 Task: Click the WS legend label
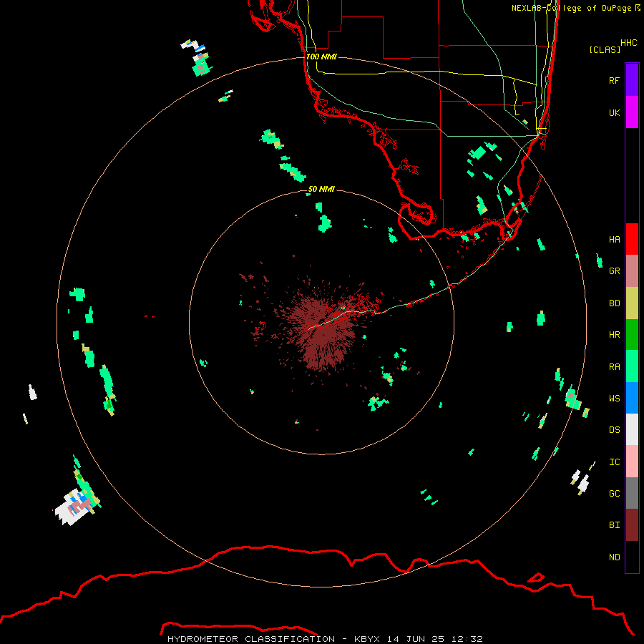coord(614,399)
